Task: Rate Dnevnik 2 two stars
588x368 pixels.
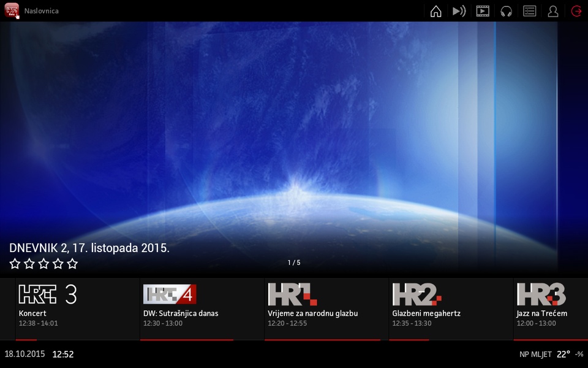Action: click(29, 264)
